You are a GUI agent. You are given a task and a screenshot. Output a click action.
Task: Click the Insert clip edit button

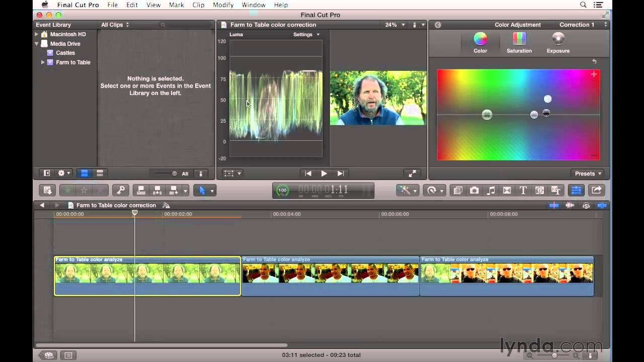click(x=157, y=191)
